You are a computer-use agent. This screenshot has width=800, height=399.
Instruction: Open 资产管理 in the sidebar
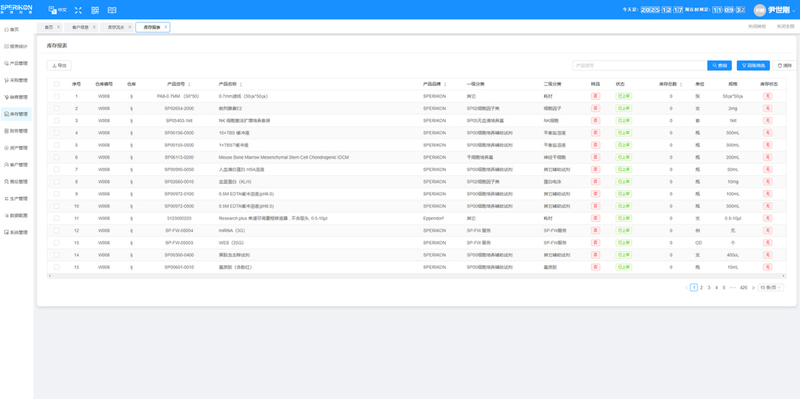point(16,147)
